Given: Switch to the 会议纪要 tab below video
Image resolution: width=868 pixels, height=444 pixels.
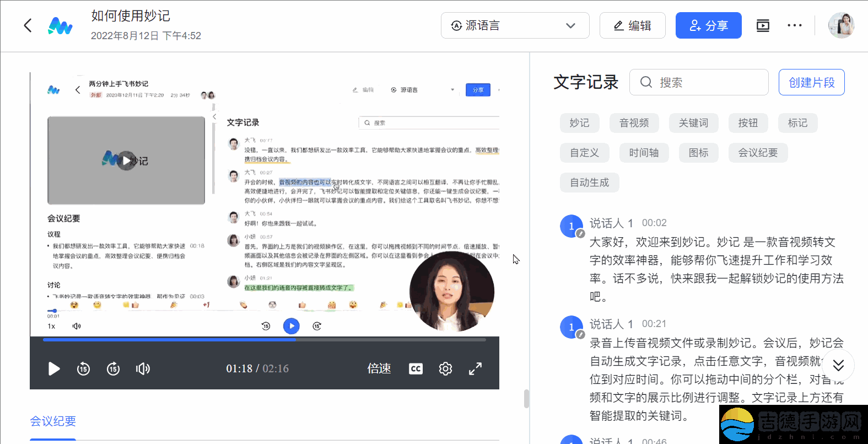Looking at the screenshot, I should pos(53,421).
